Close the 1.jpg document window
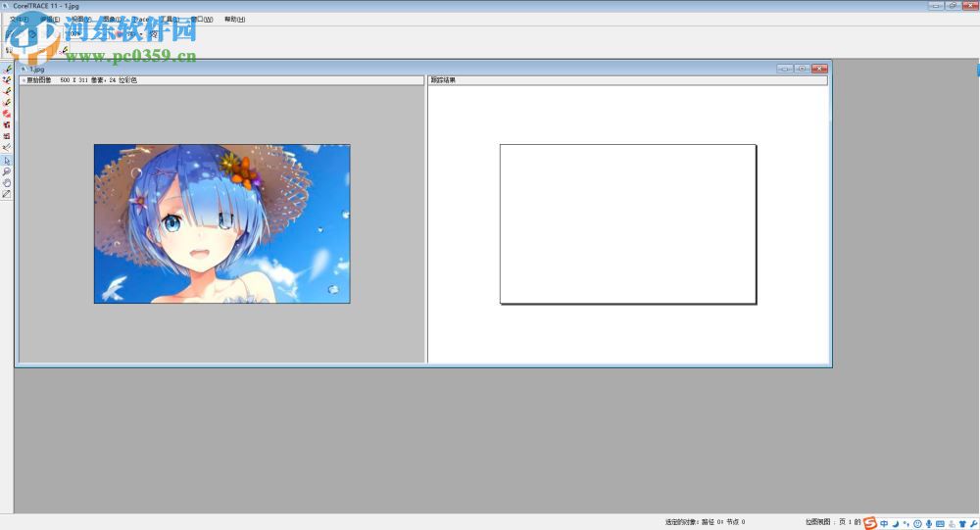980x530 pixels. pyautogui.click(x=819, y=69)
